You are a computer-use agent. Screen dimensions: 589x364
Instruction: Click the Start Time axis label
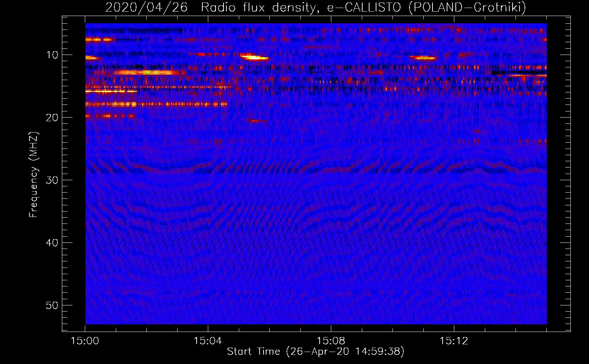coord(316,351)
